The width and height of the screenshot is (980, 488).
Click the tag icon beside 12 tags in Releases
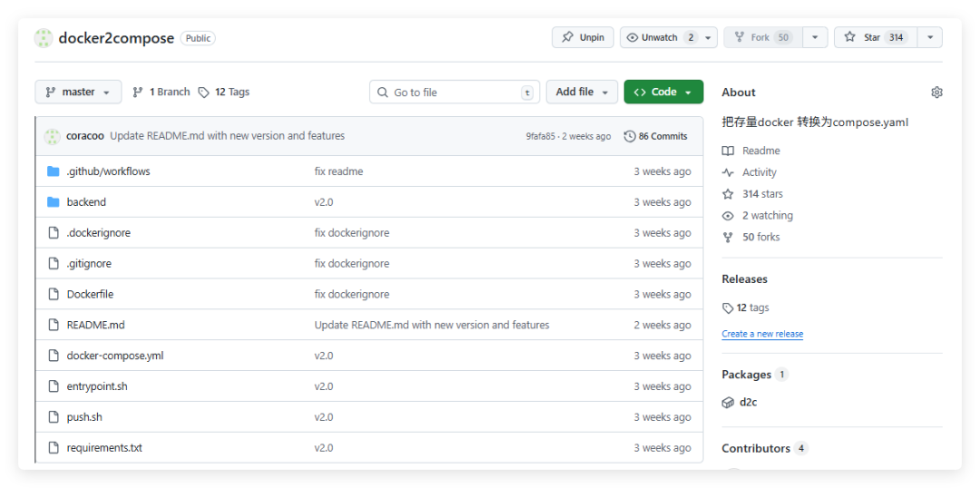coord(728,307)
